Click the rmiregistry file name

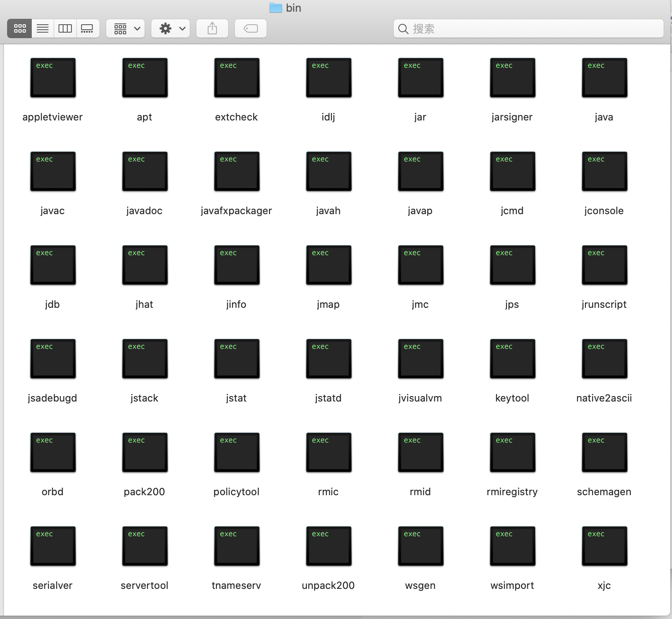click(x=512, y=492)
